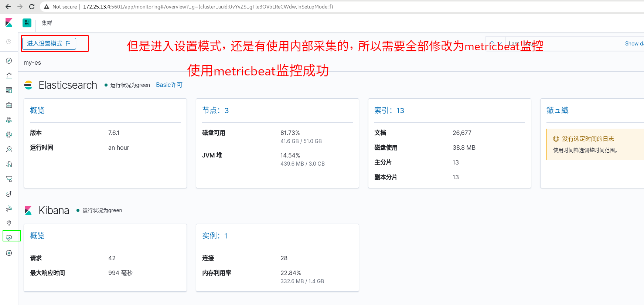Click memory usage value 22.84%
This screenshot has width=644, height=305.
click(x=291, y=273)
